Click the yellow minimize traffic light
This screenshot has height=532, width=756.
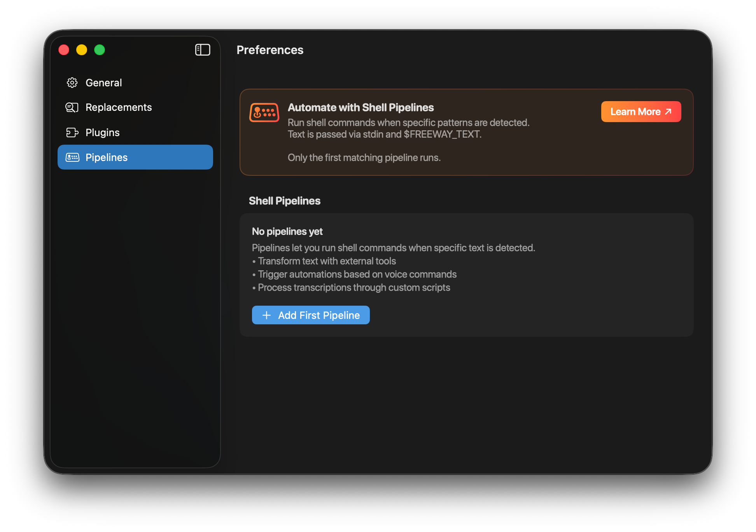(82, 50)
